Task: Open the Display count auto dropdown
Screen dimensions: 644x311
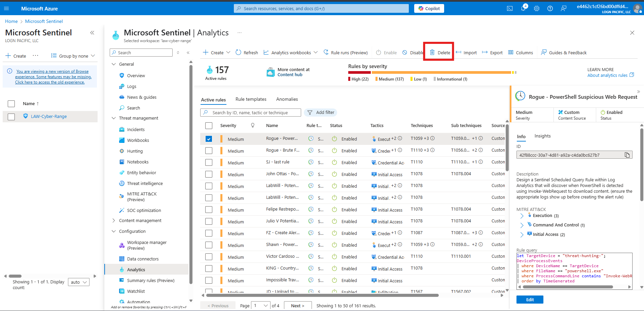Action: click(79, 282)
